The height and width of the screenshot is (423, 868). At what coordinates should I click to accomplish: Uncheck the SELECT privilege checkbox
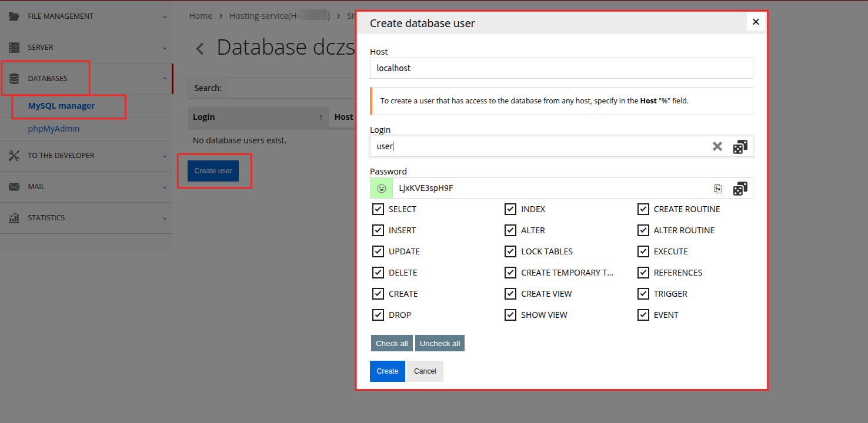(378, 209)
